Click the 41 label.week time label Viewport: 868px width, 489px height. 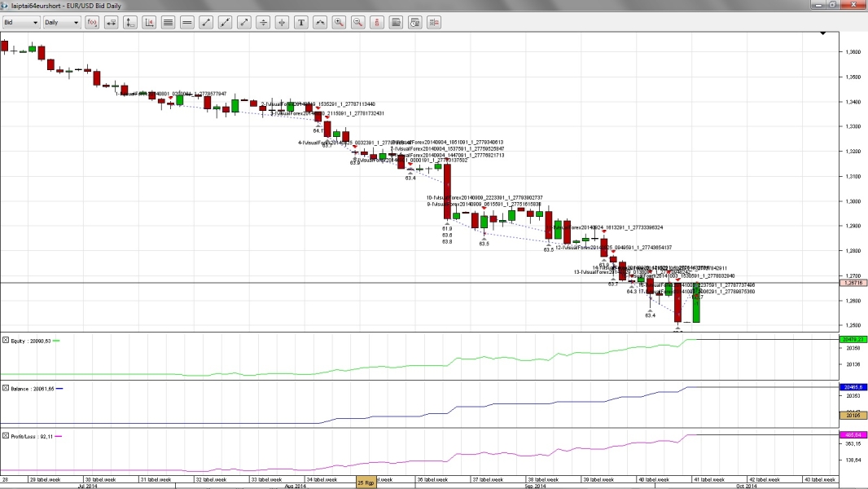710,479
